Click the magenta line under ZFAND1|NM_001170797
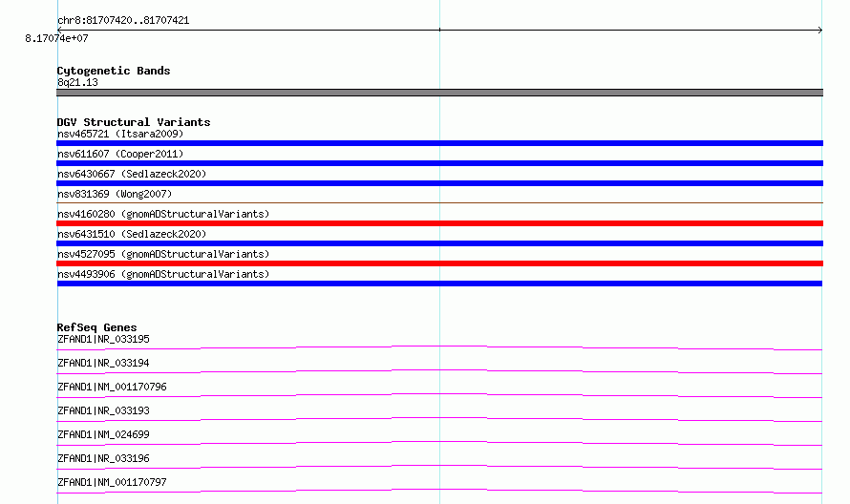 click(439, 491)
